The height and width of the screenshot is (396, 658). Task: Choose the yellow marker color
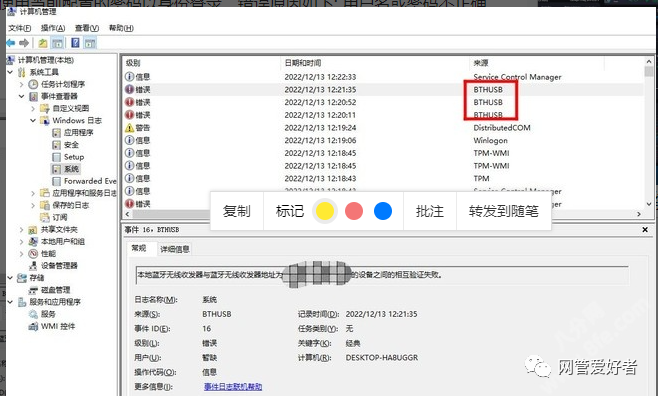325,211
